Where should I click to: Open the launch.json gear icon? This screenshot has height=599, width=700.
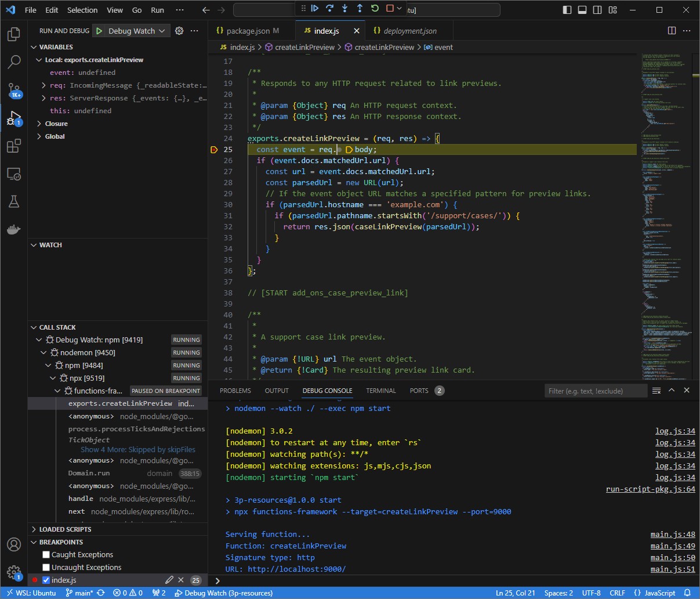tap(179, 31)
